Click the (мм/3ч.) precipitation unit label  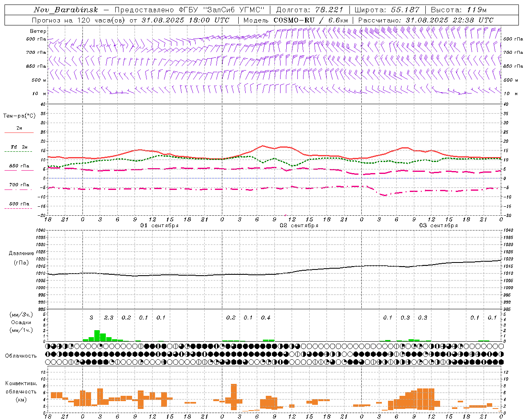21,315
